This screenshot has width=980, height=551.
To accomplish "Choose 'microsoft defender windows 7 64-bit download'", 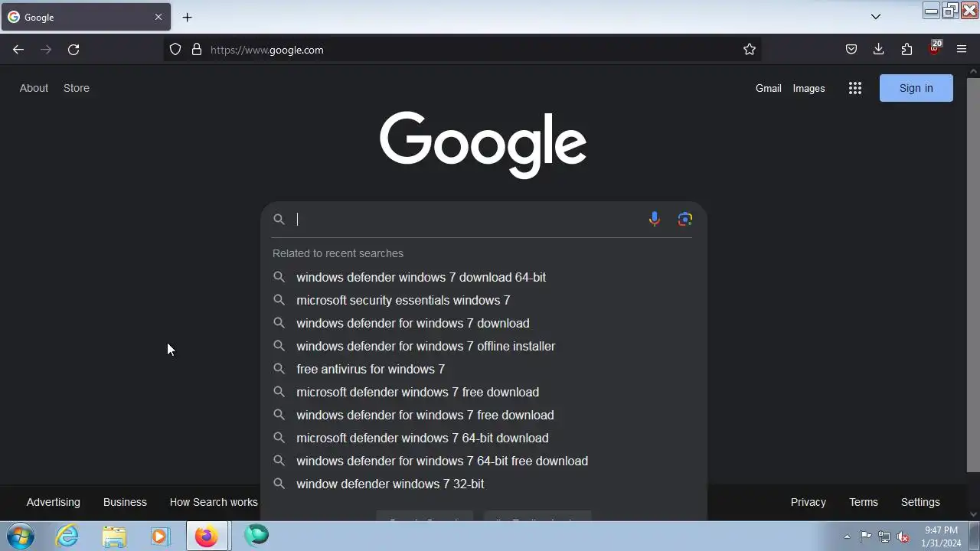I will [x=484, y=438].
